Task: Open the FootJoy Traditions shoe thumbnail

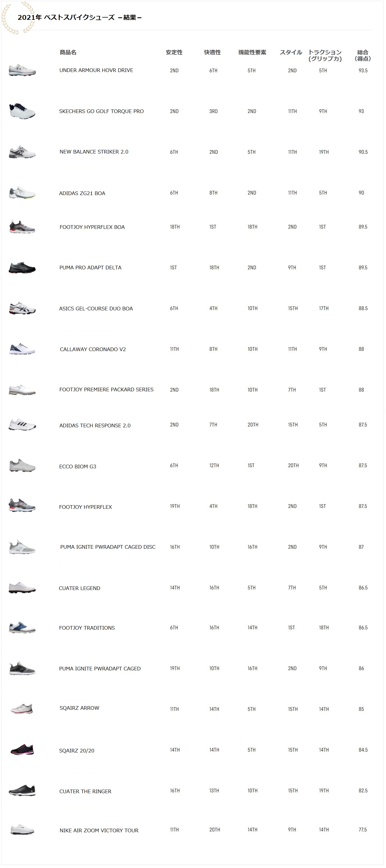Action: (x=22, y=627)
